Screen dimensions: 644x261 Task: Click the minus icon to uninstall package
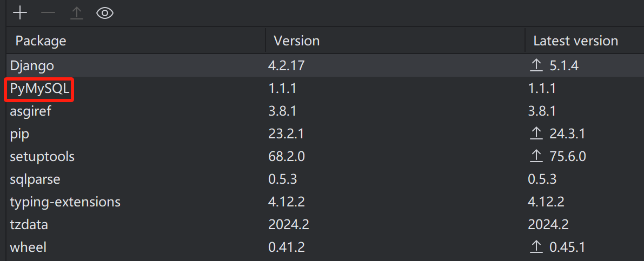click(48, 13)
